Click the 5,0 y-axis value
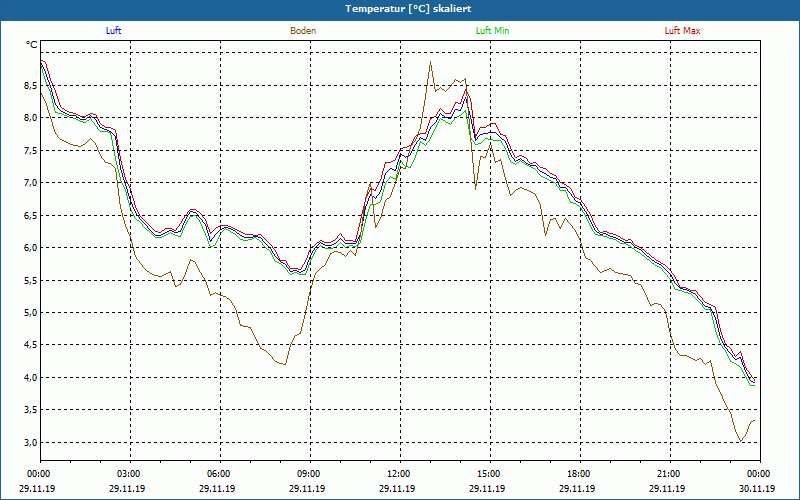 tap(31, 312)
